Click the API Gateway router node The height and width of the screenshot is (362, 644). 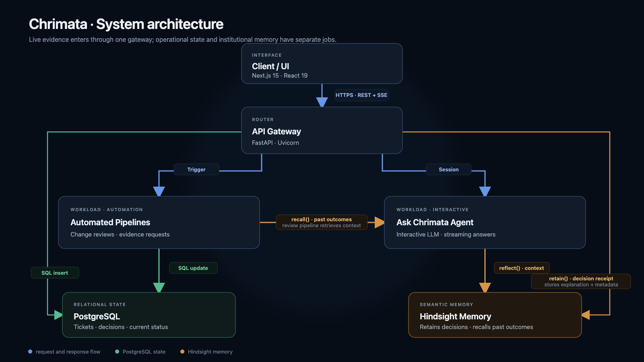tap(322, 130)
